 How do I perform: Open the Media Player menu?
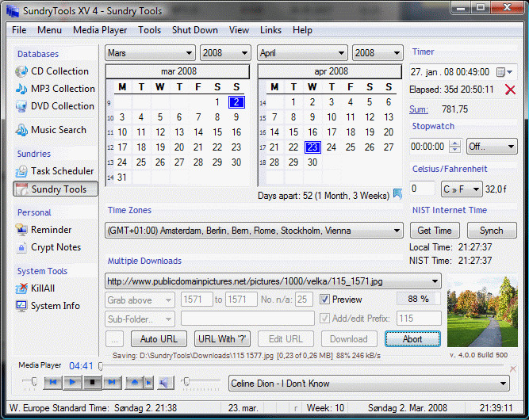[100, 30]
